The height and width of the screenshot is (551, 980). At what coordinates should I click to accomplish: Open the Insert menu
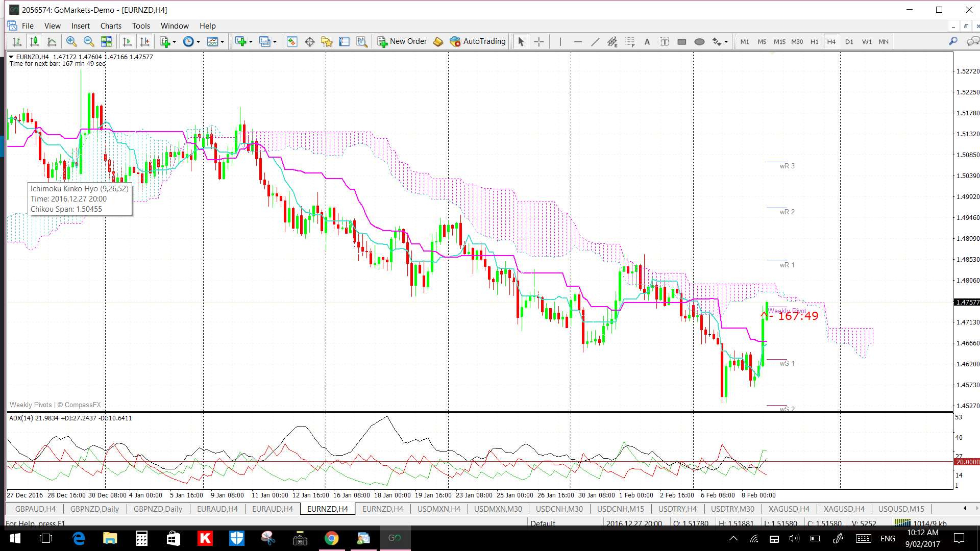click(80, 26)
